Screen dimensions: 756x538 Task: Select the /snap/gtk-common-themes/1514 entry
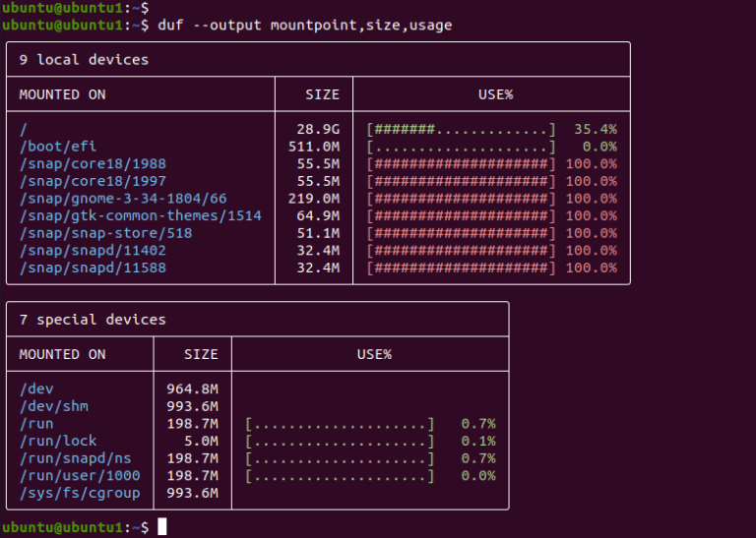pyautogui.click(x=140, y=216)
